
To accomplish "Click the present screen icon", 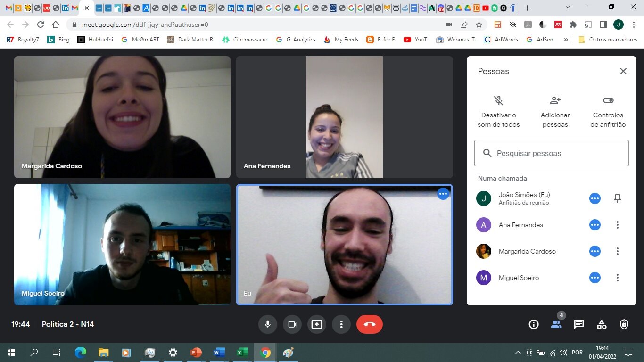I will [317, 324].
